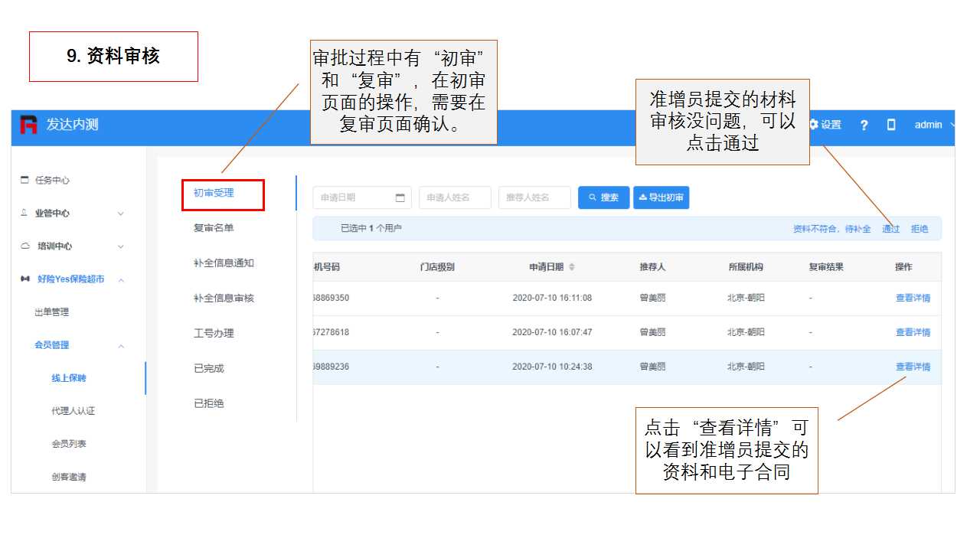Screen dimensions: 980x551
Task: Click the mobile device icon in header
Action: pyautogui.click(x=891, y=125)
